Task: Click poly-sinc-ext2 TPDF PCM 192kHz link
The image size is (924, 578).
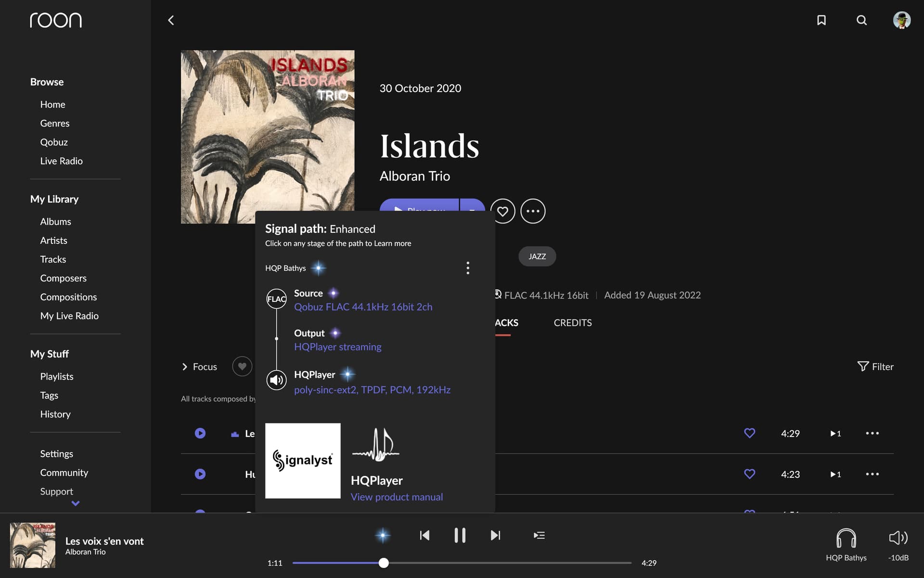Action: 372,390
